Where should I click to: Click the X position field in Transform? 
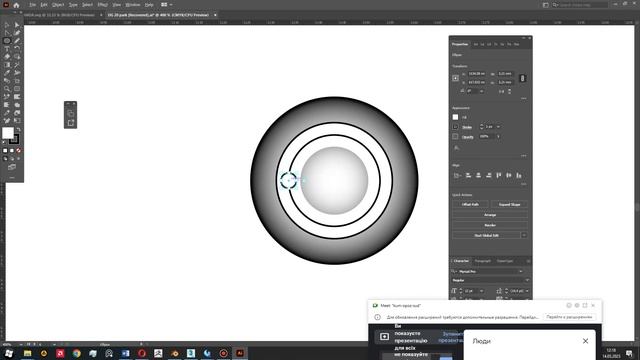(477, 74)
